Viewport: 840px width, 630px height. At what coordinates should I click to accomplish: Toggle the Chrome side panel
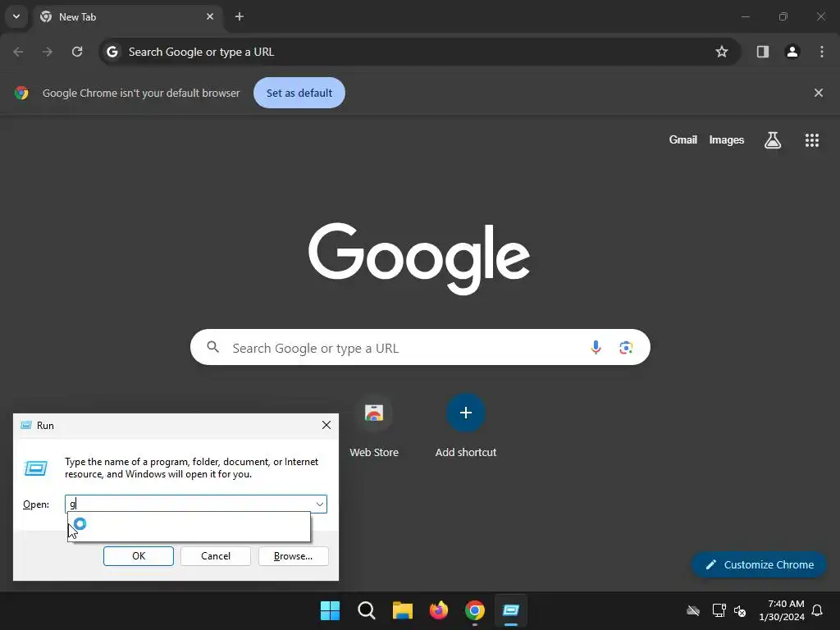763,52
